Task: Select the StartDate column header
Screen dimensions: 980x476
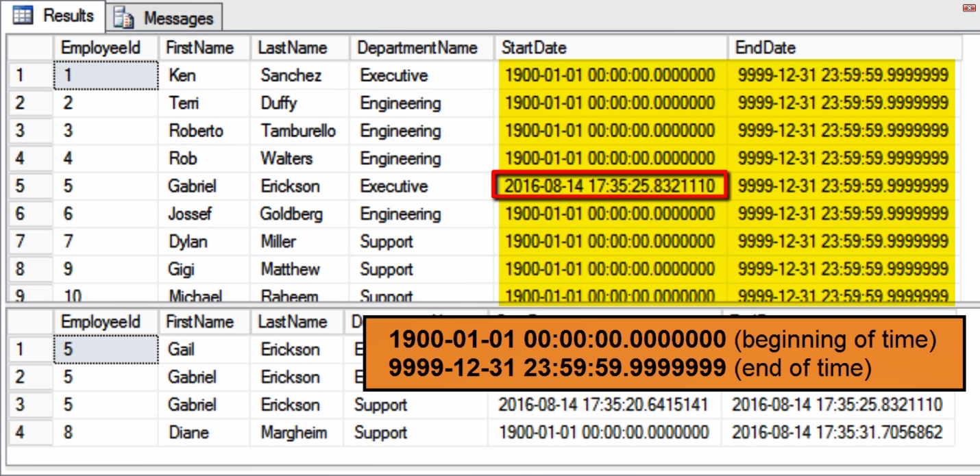Action: (x=611, y=48)
